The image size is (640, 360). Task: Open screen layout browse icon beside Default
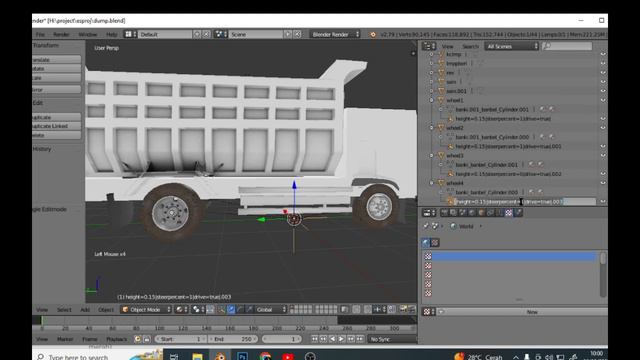tap(130, 34)
